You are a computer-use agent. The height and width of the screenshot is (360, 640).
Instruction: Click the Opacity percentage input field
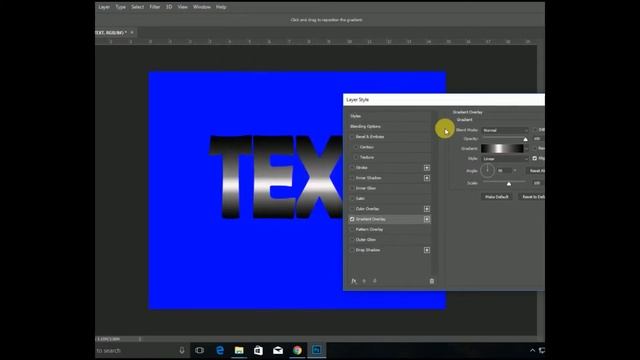point(539,139)
